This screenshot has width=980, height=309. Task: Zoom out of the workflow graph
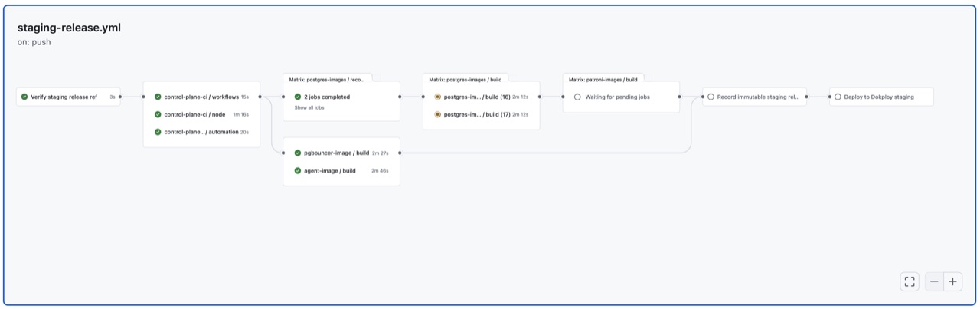(x=934, y=281)
